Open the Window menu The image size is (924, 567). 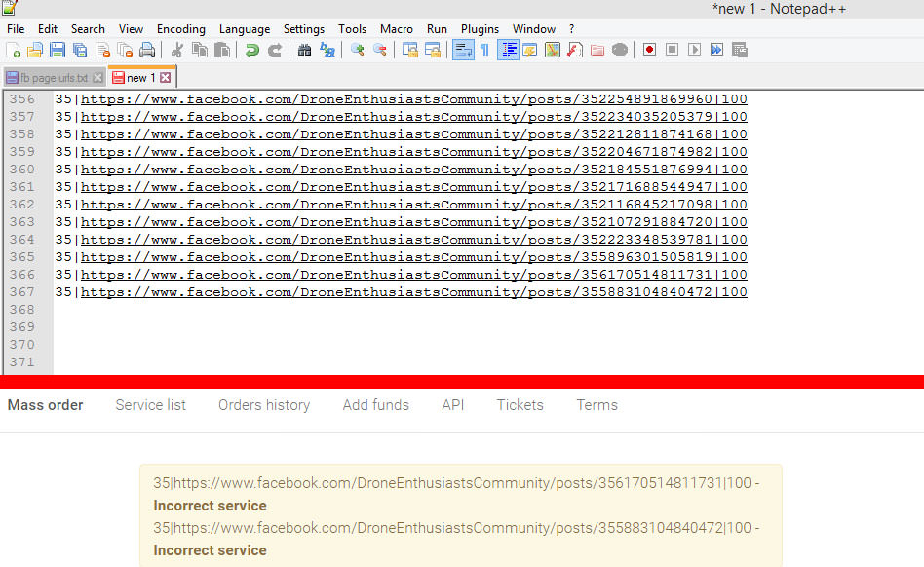coord(534,29)
